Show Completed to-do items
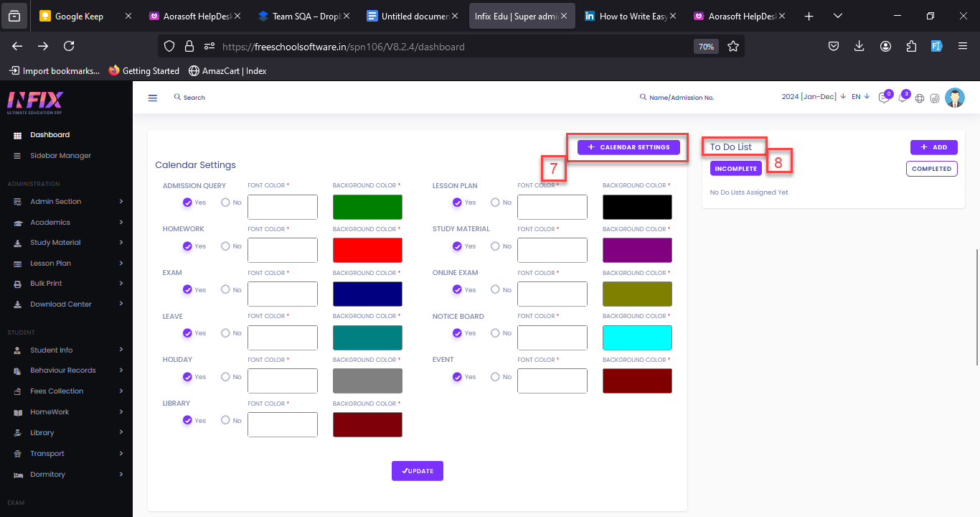Viewport: 980px width, 517px height. click(932, 169)
